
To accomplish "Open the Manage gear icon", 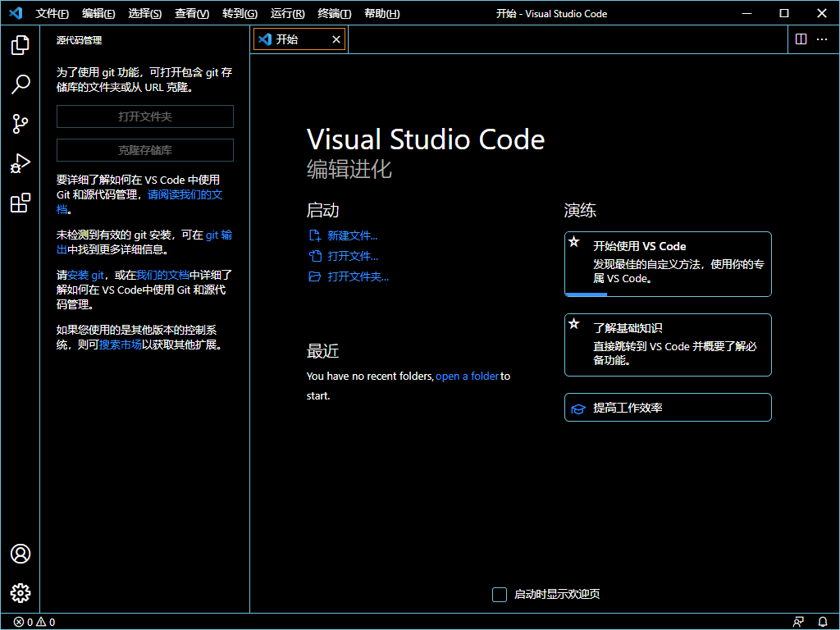I will (x=21, y=593).
